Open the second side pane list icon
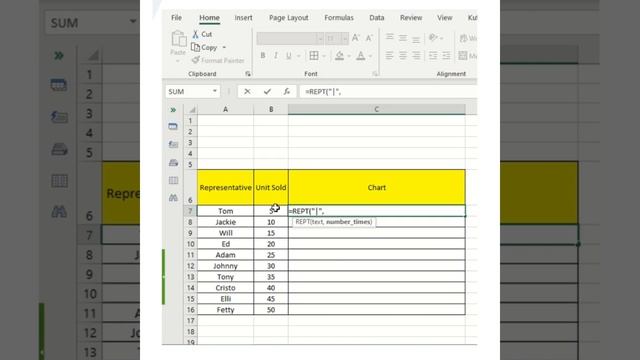640x360 pixels. pos(173,144)
